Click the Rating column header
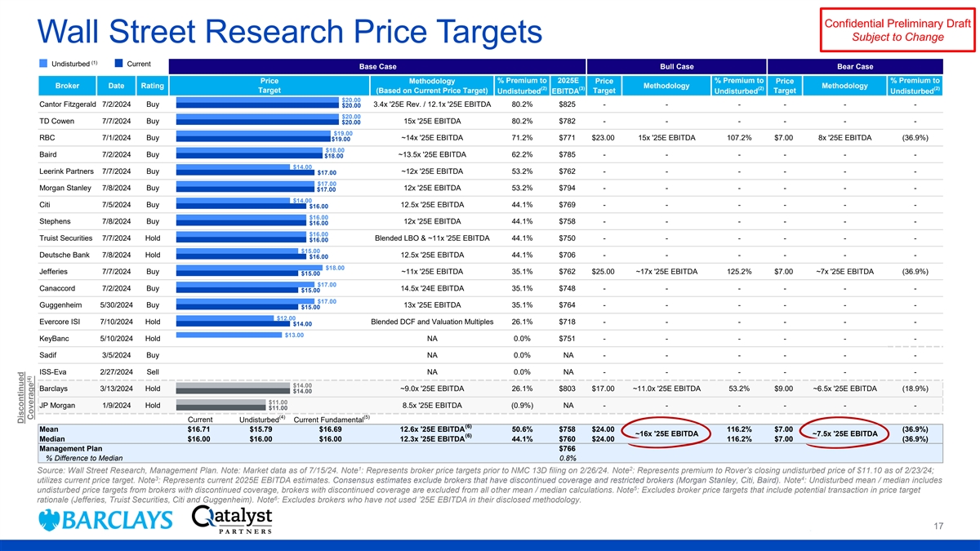The image size is (980, 551). coord(153,86)
